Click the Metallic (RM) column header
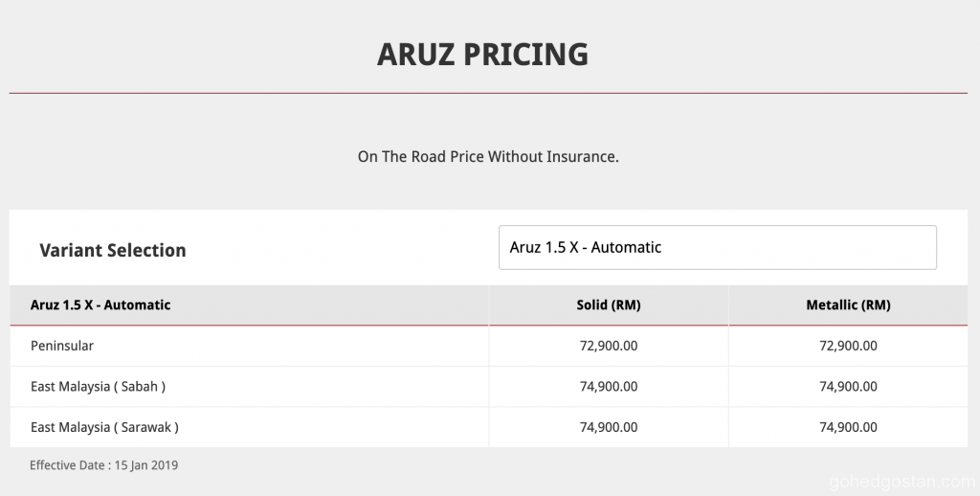The image size is (980, 496). tap(848, 304)
